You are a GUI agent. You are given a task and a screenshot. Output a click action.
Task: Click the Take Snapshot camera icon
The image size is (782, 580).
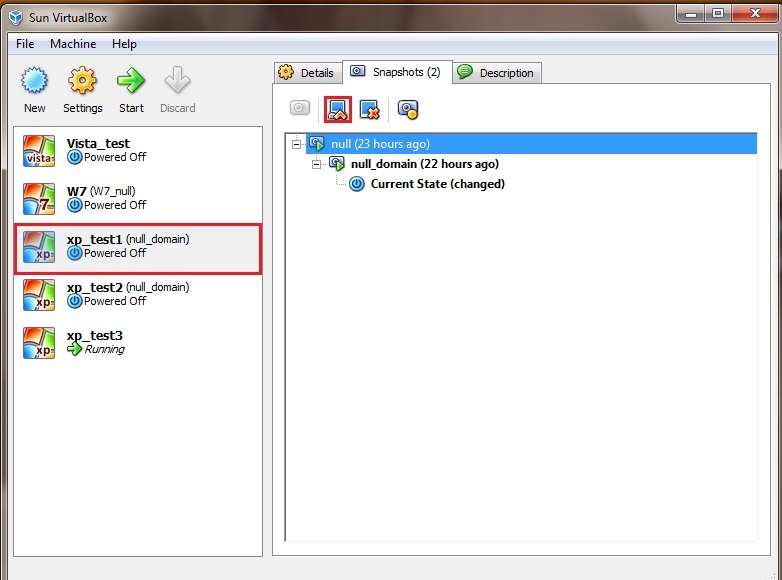pos(300,108)
